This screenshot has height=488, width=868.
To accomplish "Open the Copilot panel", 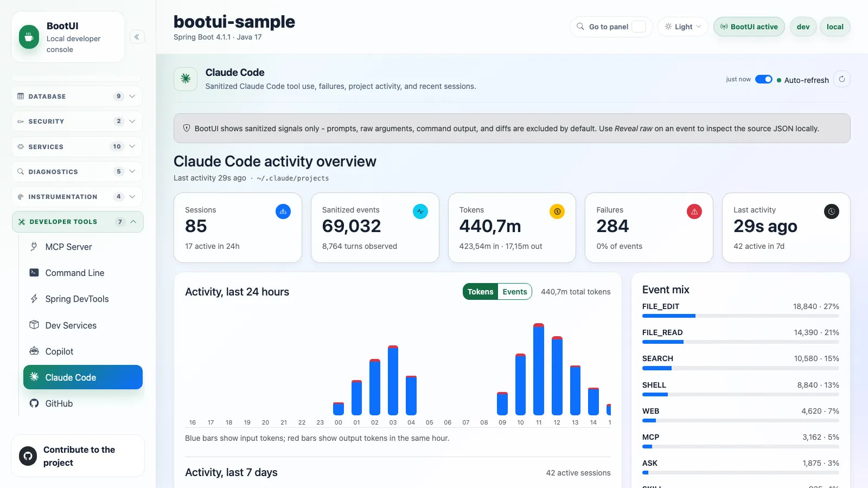I will tap(83, 351).
